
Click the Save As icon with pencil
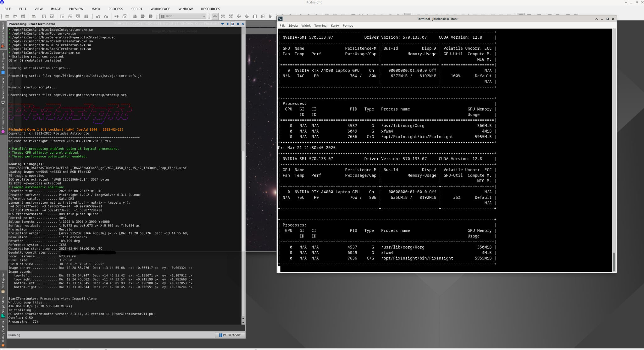[x=52, y=16]
